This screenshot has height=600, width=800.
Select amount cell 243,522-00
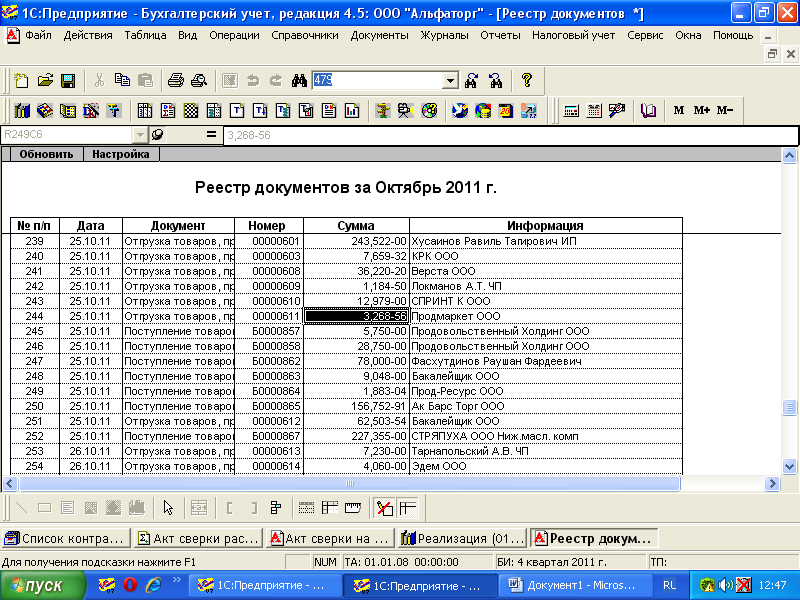(x=356, y=241)
